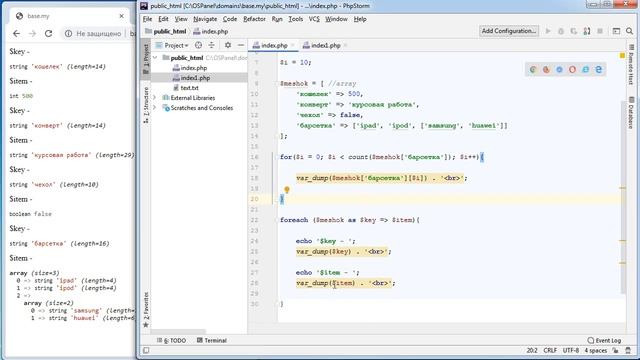Click index.php breadcrumb in navigation bar
The image size is (640, 360).
click(211, 31)
